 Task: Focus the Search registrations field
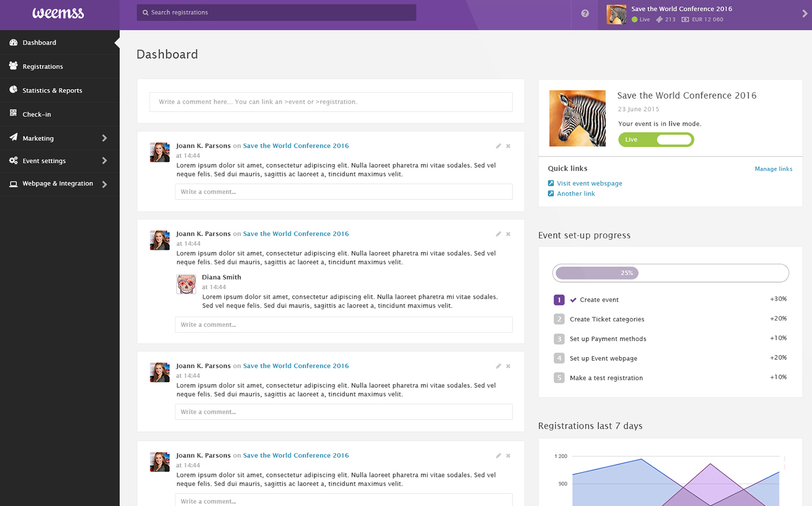coord(276,12)
